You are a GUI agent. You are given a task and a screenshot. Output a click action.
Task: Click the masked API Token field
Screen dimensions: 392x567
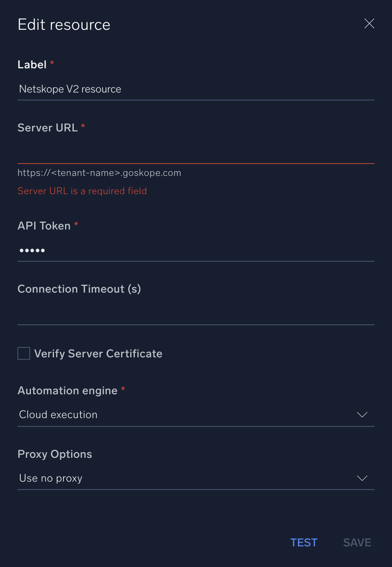[x=196, y=250]
